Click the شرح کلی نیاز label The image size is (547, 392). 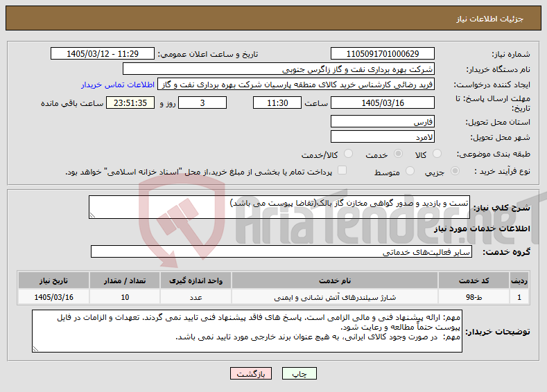(501, 208)
